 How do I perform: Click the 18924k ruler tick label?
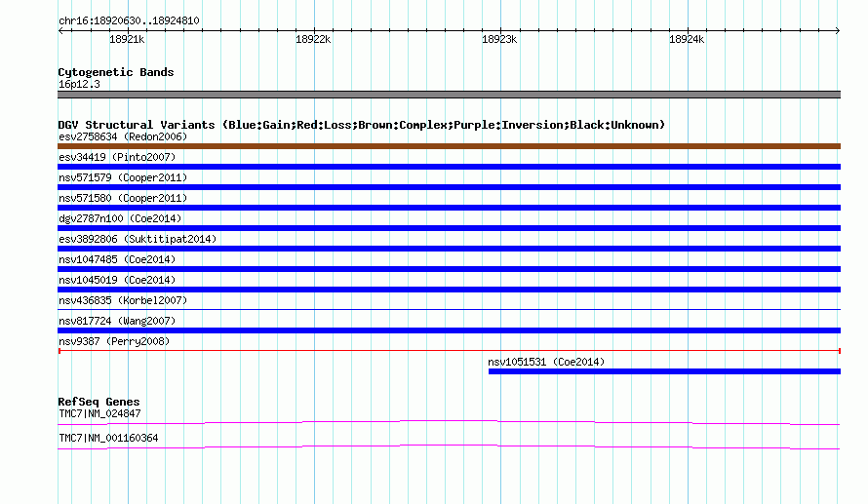tap(687, 39)
